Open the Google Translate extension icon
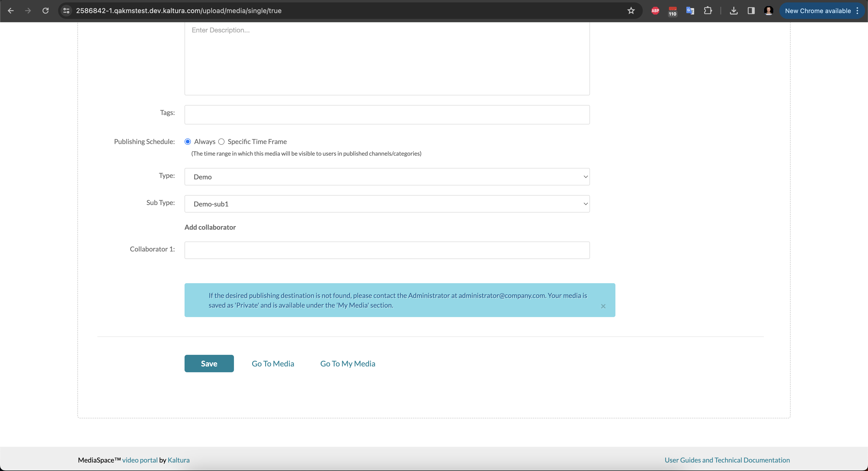The image size is (868, 471). (690, 11)
